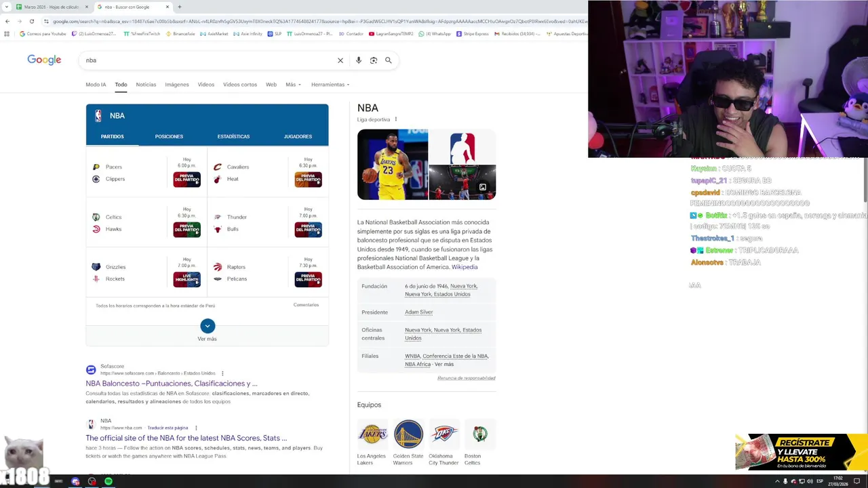Image resolution: width=868 pixels, height=488 pixels.
Task: Open the 'Renuncia de responsabilidad' link
Action: 467,378
